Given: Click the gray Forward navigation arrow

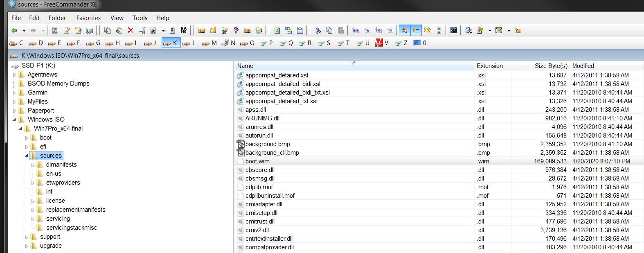Looking at the screenshot, I should (x=33, y=31).
